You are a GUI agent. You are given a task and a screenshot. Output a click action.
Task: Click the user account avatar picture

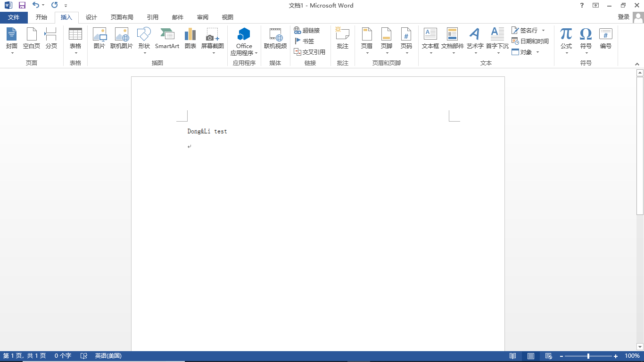638,17
